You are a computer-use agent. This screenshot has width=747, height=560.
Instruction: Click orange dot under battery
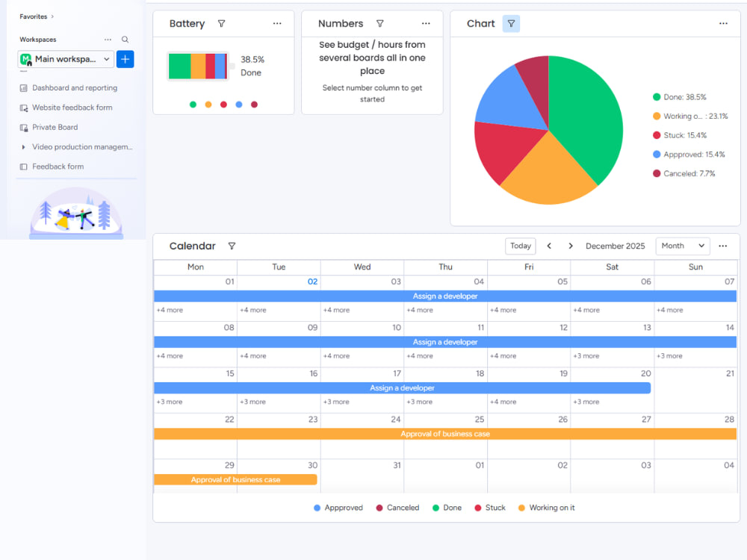(x=208, y=105)
